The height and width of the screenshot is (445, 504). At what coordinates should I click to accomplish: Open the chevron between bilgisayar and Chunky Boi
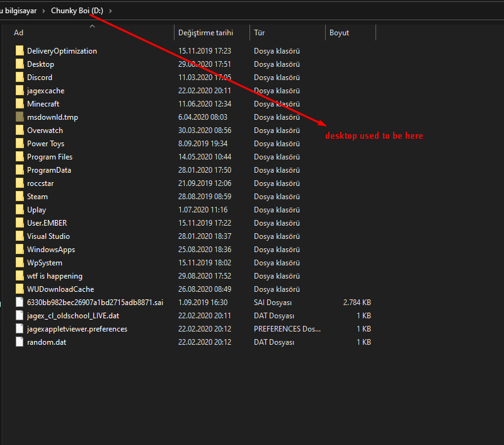[x=43, y=11]
